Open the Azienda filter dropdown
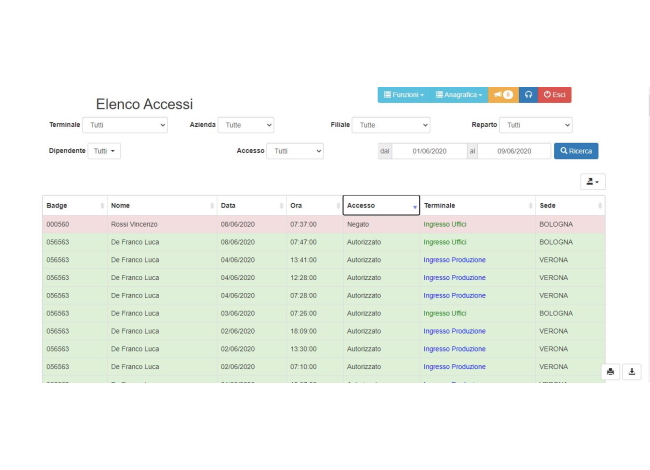 246,125
